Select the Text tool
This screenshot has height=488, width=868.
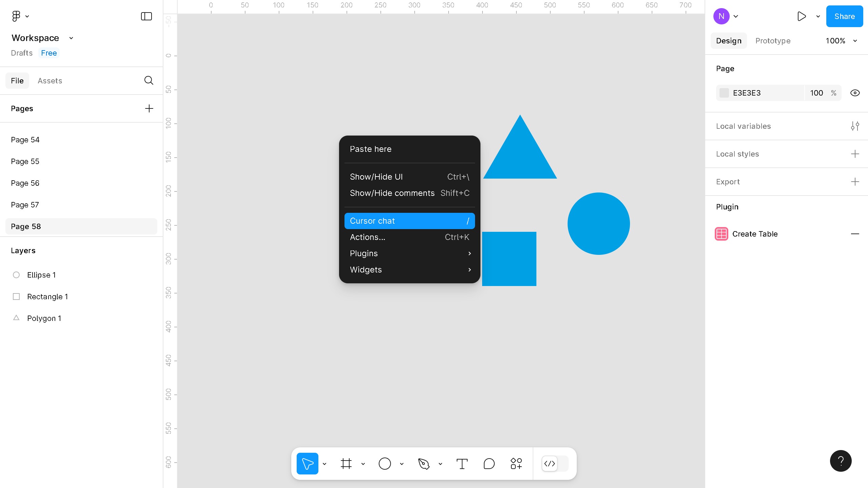(462, 463)
